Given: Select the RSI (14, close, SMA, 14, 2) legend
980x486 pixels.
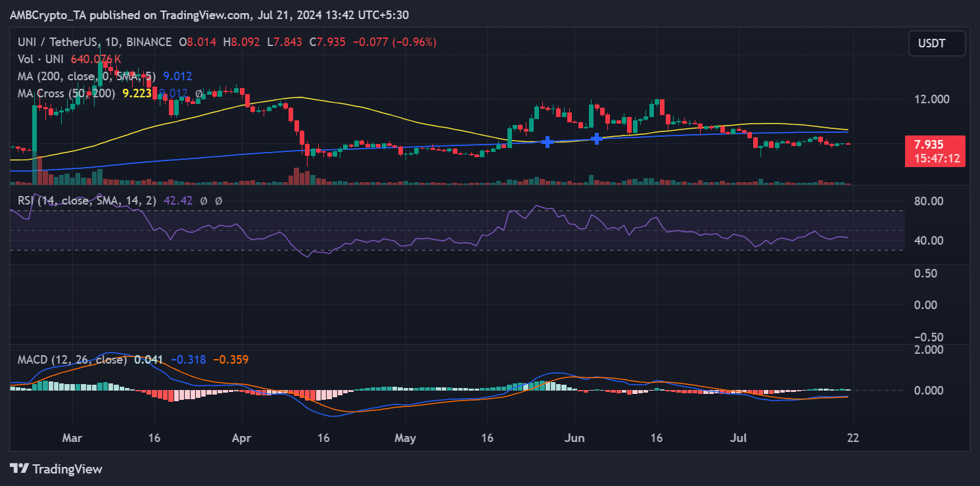Looking at the screenshot, I should [x=87, y=201].
